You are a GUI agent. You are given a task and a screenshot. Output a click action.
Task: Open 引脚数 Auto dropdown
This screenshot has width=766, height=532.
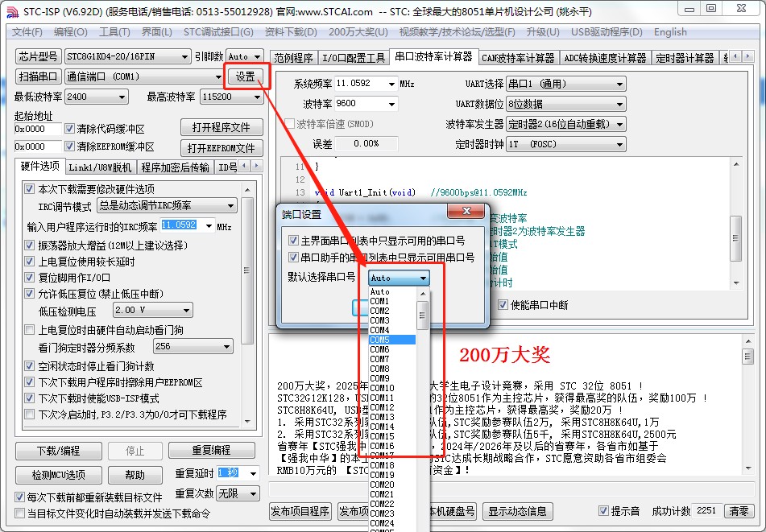point(245,56)
